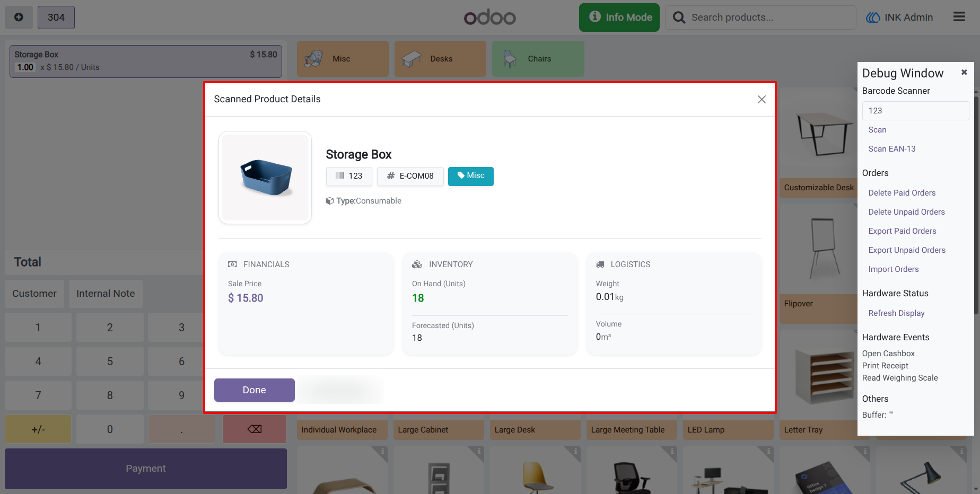Open INK Admin user menu
This screenshot has width=980, height=494.
[x=899, y=17]
